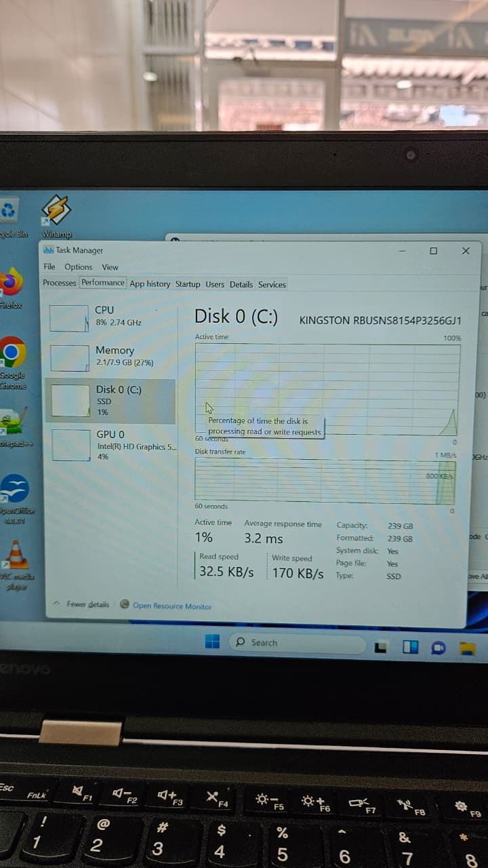
Task: Click the System disk Yes value
Action: [x=392, y=551]
